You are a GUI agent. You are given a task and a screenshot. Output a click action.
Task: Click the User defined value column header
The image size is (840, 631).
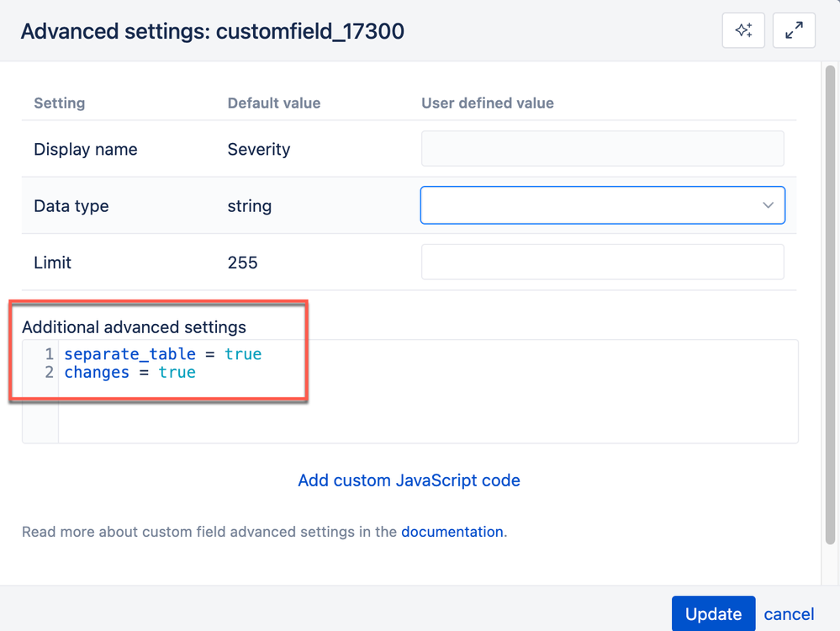(x=487, y=103)
